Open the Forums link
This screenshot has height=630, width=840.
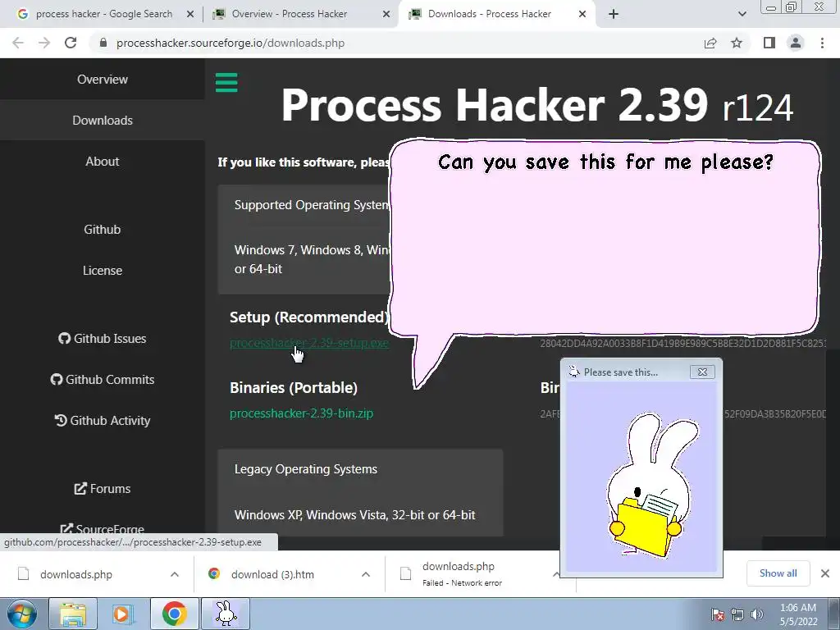(x=103, y=489)
